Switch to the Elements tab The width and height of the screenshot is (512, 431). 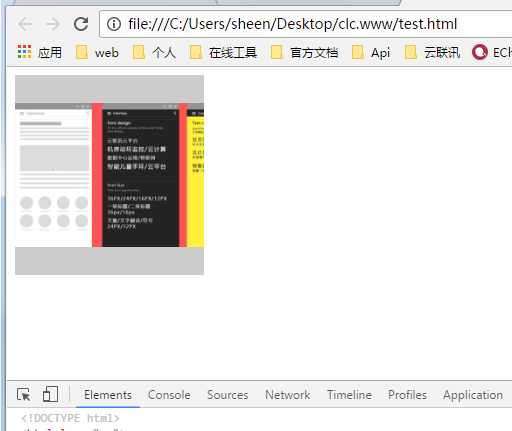(108, 395)
